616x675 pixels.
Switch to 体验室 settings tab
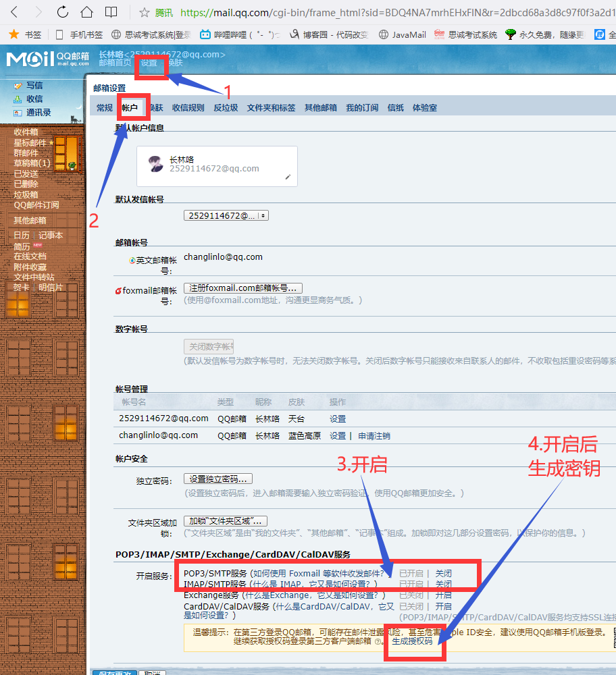click(x=425, y=107)
